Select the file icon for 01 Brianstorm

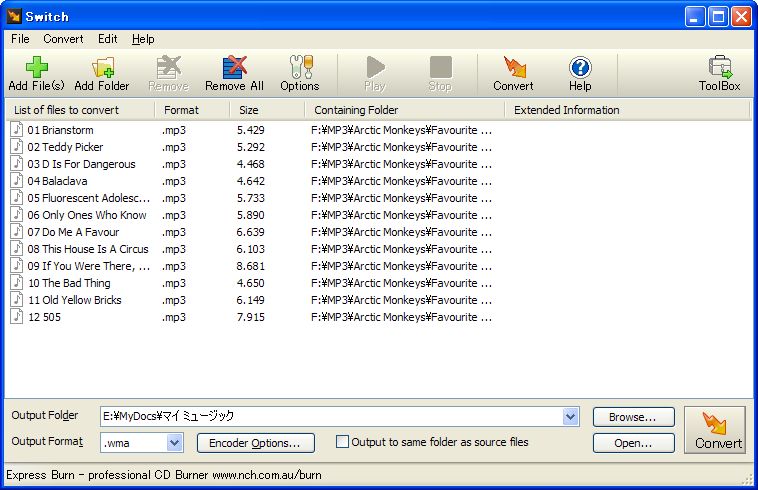[17, 130]
